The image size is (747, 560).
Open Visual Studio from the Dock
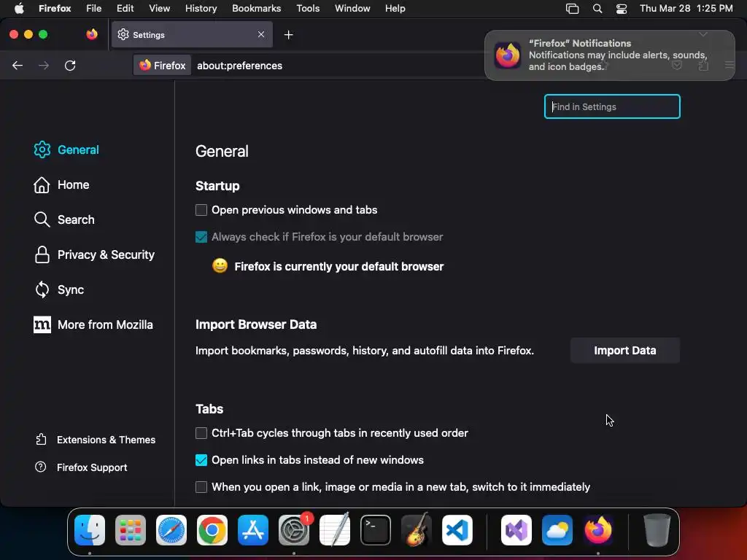[516, 530]
